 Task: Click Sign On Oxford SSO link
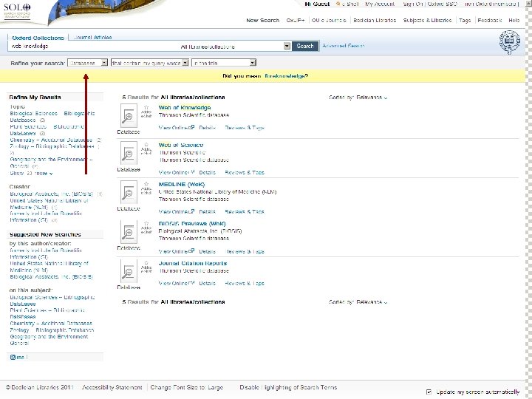click(x=430, y=4)
